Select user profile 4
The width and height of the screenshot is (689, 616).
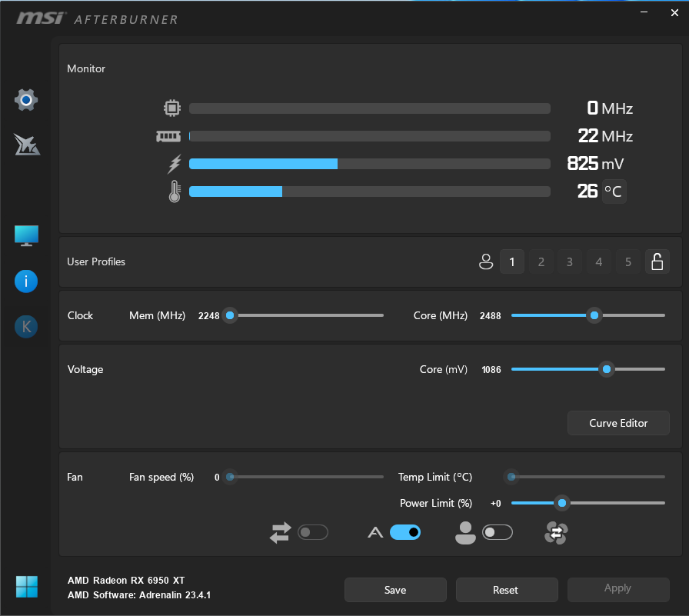click(x=599, y=262)
